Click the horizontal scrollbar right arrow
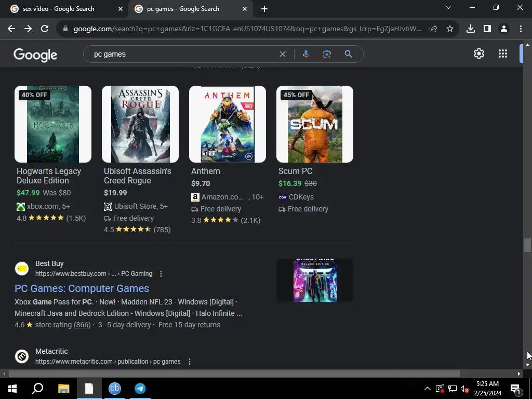532x399 pixels. point(519,374)
